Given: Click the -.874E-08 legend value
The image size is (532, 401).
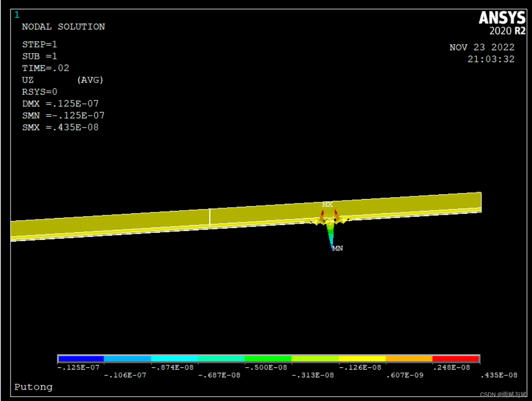Looking at the screenshot, I should point(172,367).
